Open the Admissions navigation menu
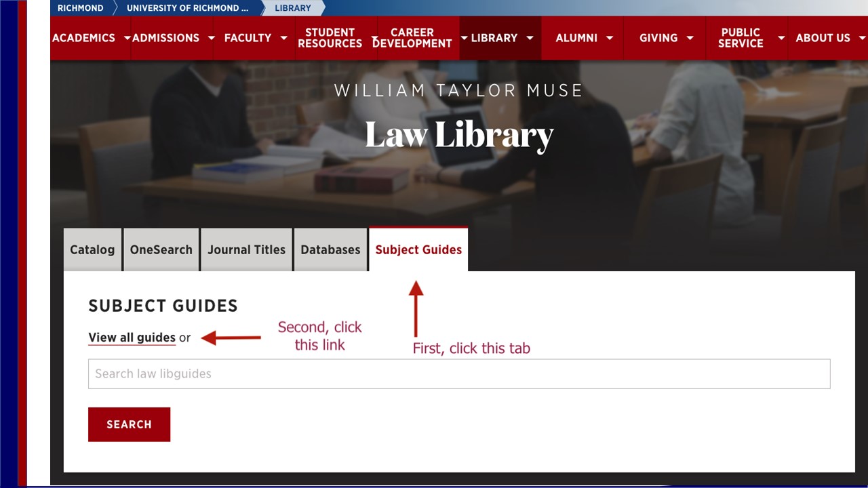 point(165,38)
